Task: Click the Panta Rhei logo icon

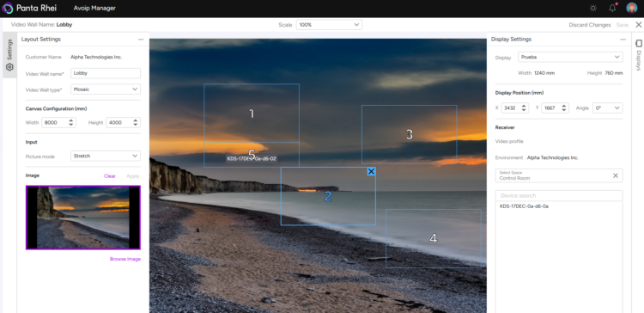Action: (8, 9)
